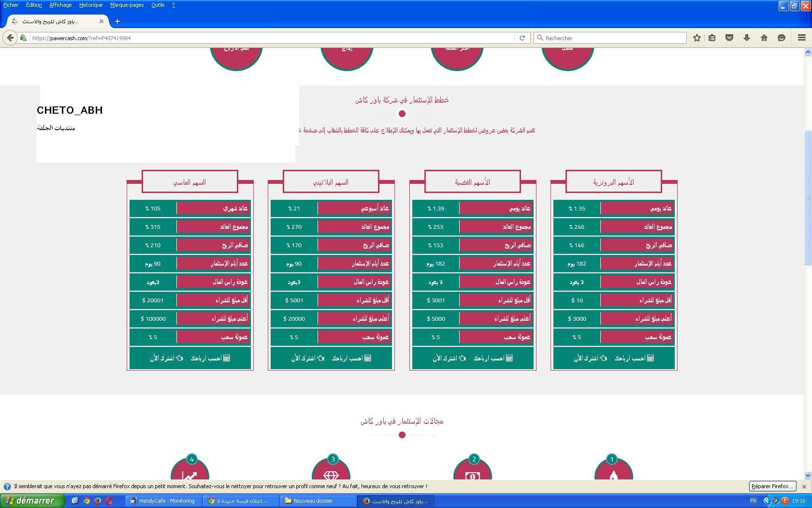The image size is (812, 508).
Task: Click the Rechercher search field
Action: coord(610,38)
